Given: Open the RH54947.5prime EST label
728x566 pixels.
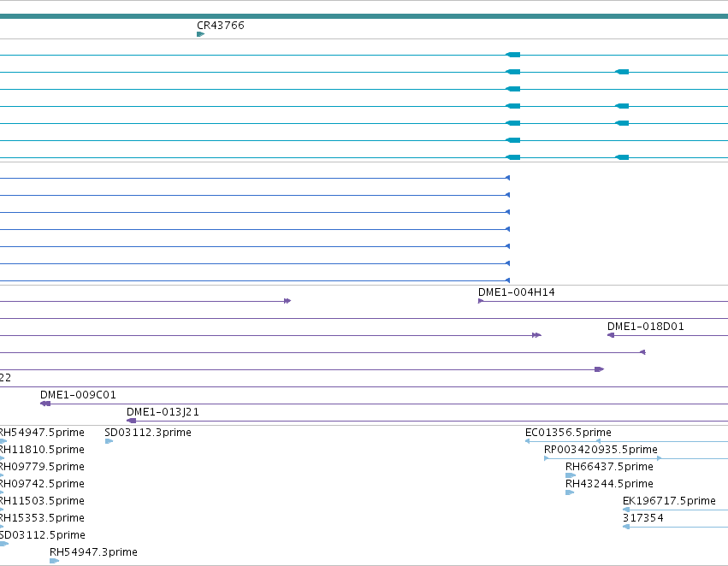Looking at the screenshot, I should click(x=42, y=433).
